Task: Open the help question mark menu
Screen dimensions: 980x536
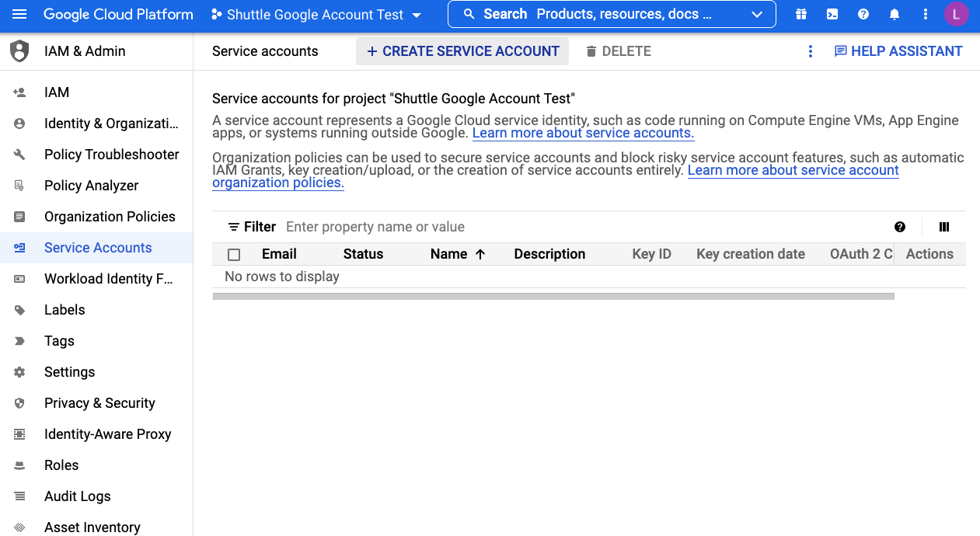Action: [863, 15]
